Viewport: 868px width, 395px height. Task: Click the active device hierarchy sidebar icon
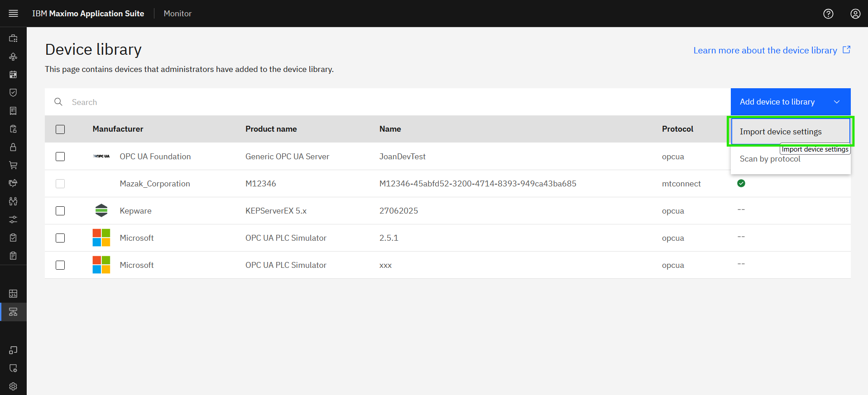[13, 312]
